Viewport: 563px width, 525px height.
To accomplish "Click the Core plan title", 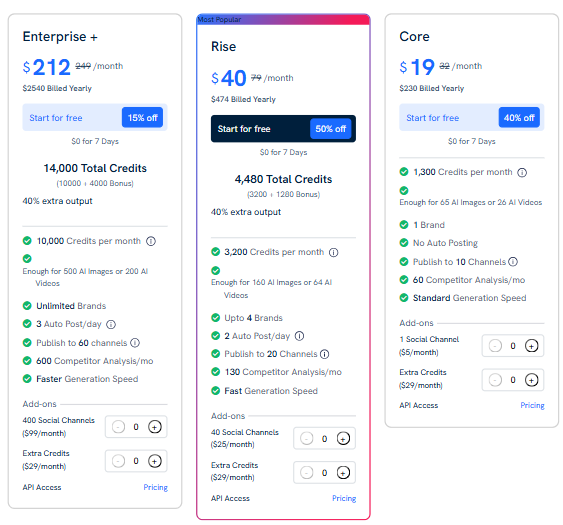I will pos(414,37).
